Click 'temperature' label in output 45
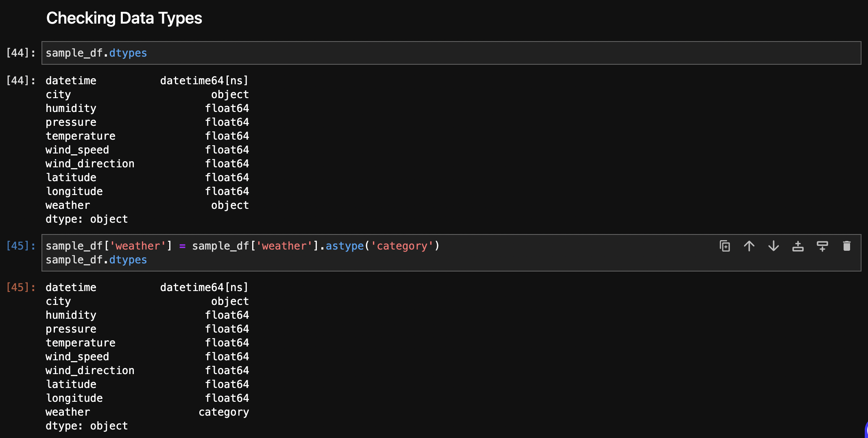 pyautogui.click(x=81, y=343)
